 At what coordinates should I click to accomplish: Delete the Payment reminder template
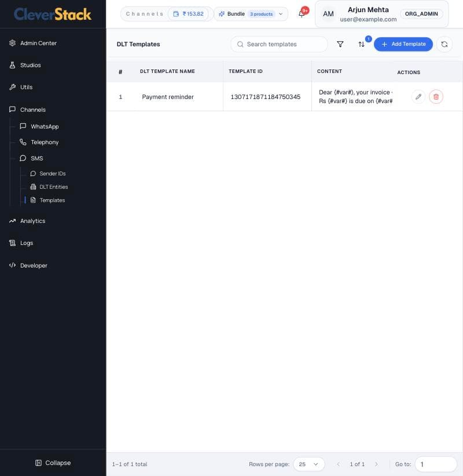pos(436,97)
